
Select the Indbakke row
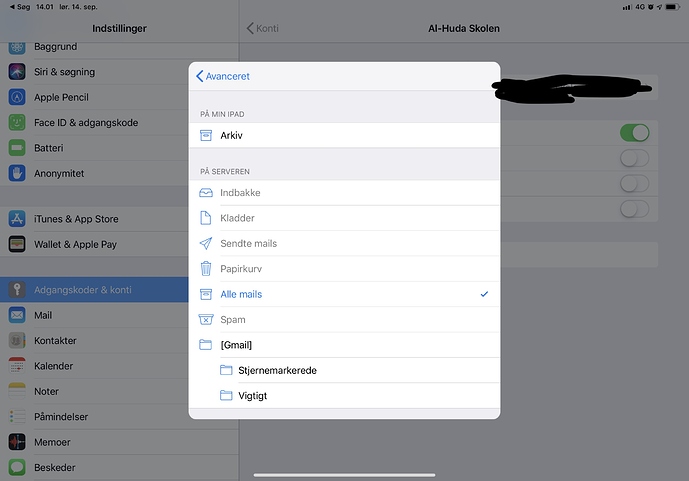click(x=344, y=193)
